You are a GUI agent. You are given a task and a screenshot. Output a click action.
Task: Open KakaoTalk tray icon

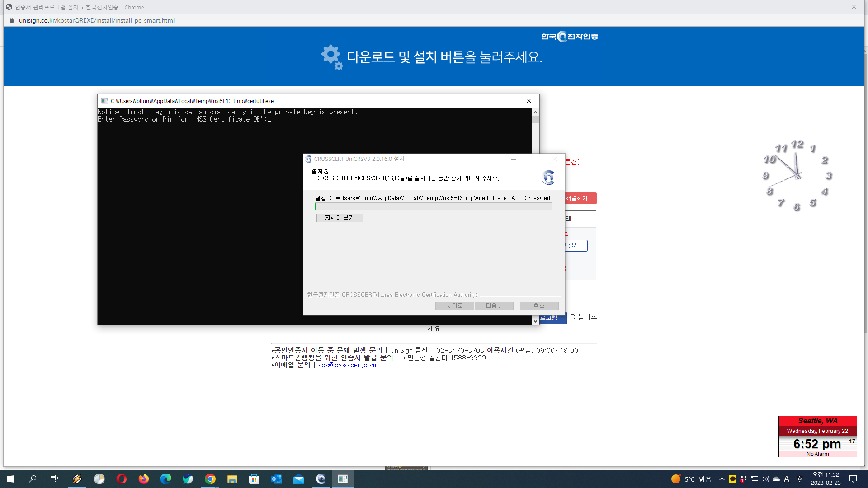click(733, 479)
